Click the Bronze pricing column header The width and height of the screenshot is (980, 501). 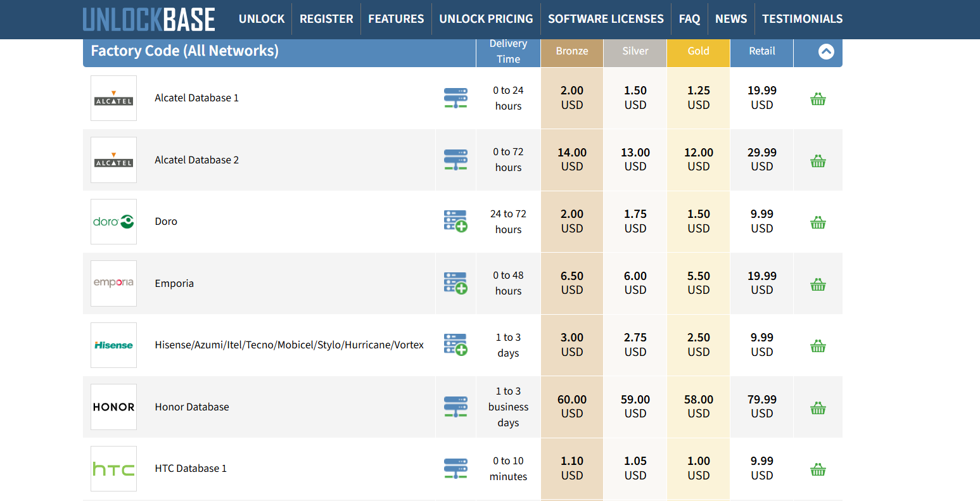coord(572,51)
